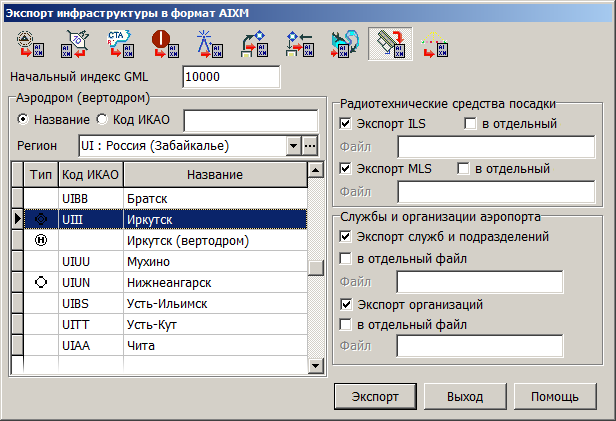The image size is (616, 421).
Task: Click the UIBS code cell
Action: 91,304
